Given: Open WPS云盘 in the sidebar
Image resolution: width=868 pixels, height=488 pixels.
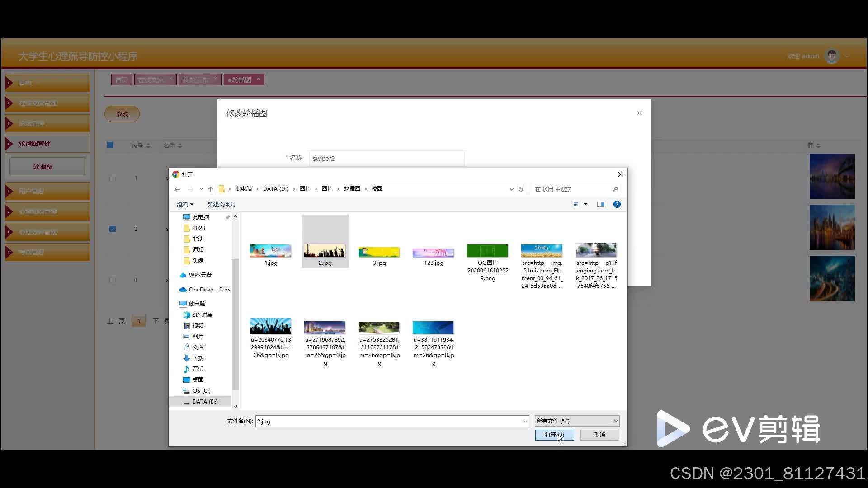Looking at the screenshot, I should point(200,275).
